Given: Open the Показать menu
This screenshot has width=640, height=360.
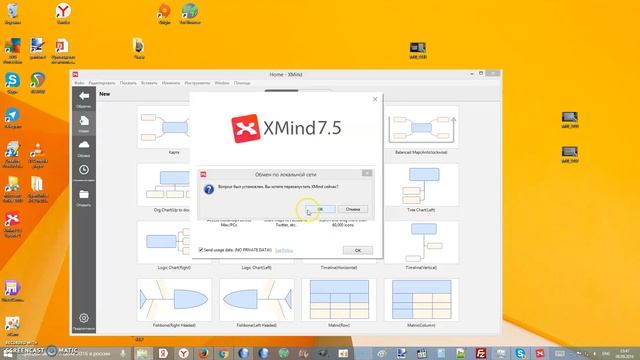Looking at the screenshot, I should click(x=128, y=83).
